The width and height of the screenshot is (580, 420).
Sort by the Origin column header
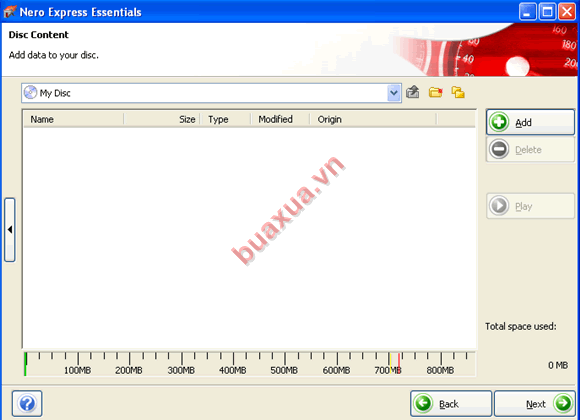click(373, 119)
